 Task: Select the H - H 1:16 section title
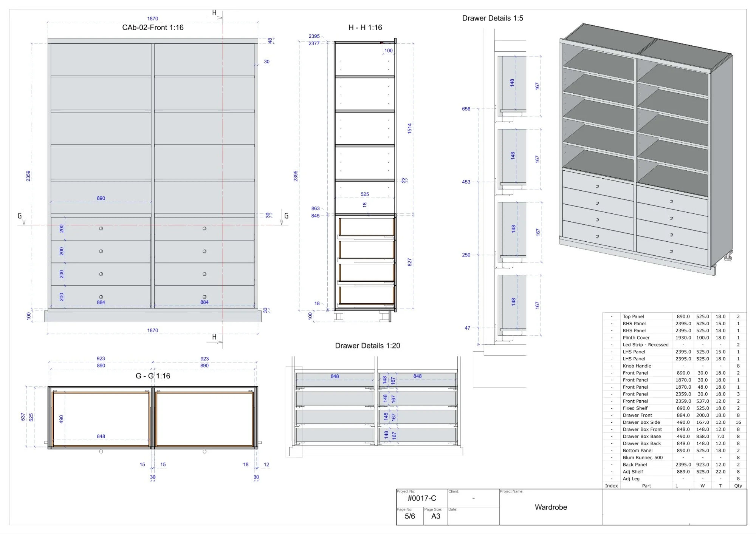(x=365, y=28)
